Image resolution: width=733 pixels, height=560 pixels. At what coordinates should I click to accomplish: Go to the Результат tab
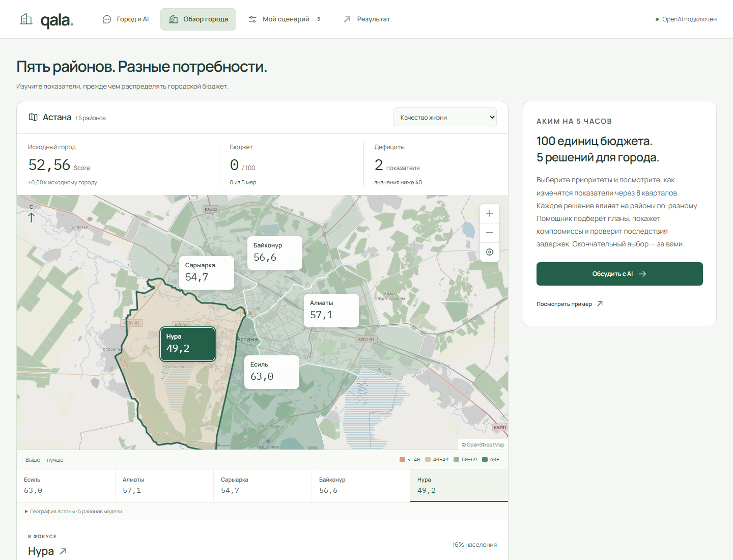click(x=366, y=19)
